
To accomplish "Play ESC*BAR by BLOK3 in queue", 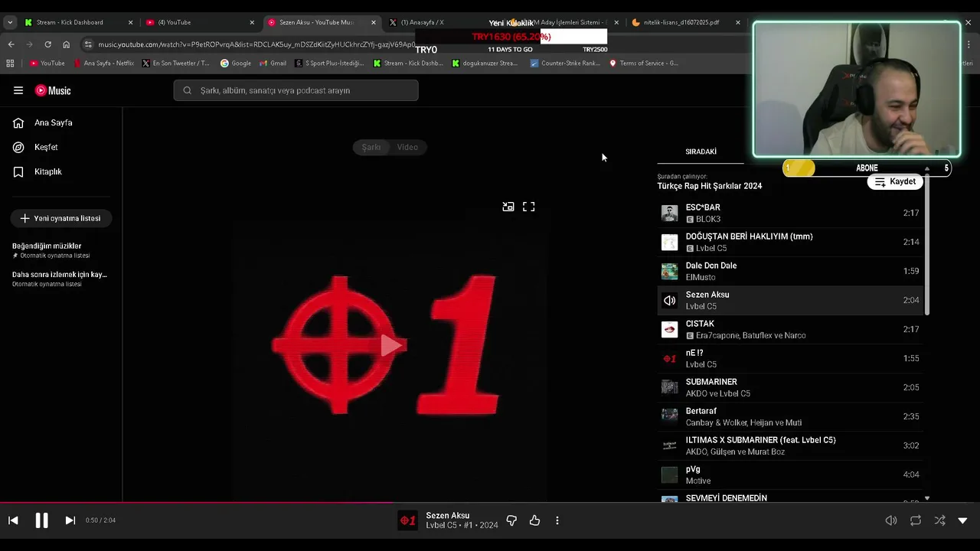I will click(789, 213).
